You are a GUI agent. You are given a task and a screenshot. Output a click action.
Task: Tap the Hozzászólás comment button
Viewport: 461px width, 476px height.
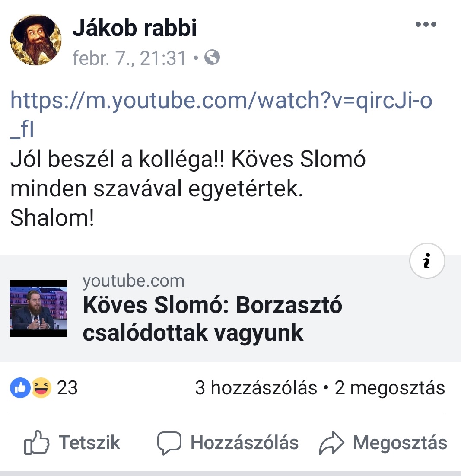pos(228,443)
